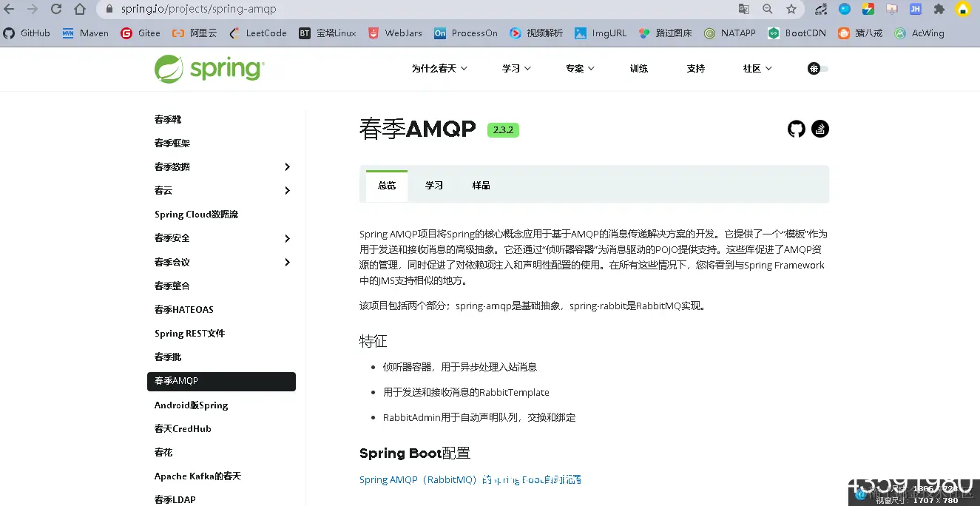Open the Spring AMQP GitHub repository icon
Screen dimensions: 980x506
(x=796, y=129)
